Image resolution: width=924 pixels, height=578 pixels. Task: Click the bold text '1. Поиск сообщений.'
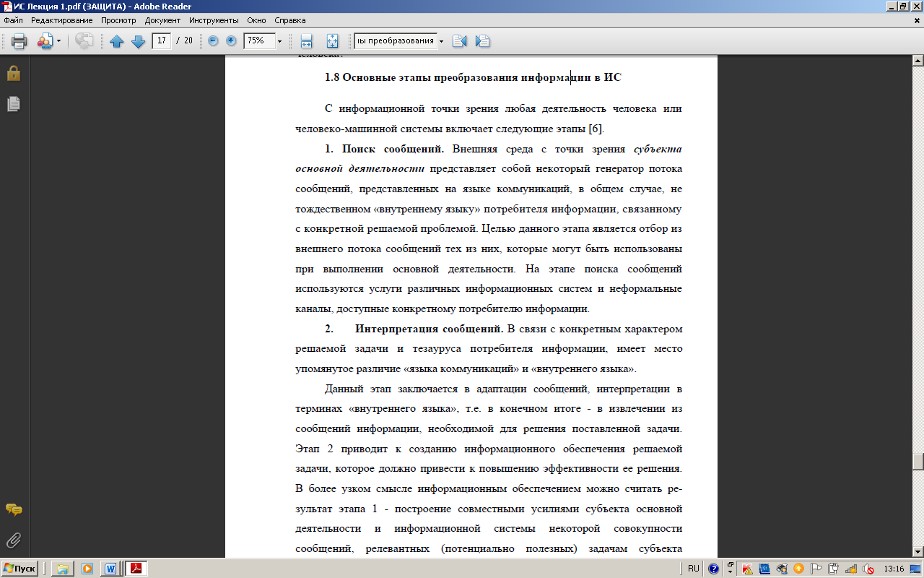pos(384,150)
